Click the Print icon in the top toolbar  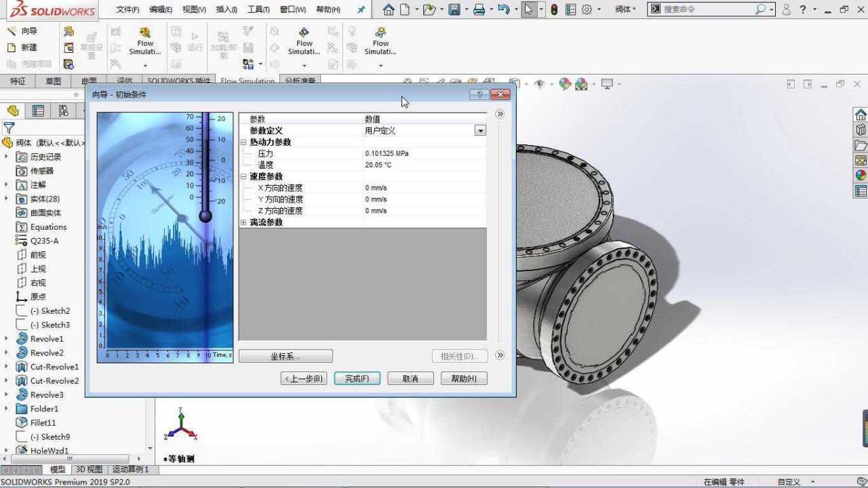pos(480,9)
